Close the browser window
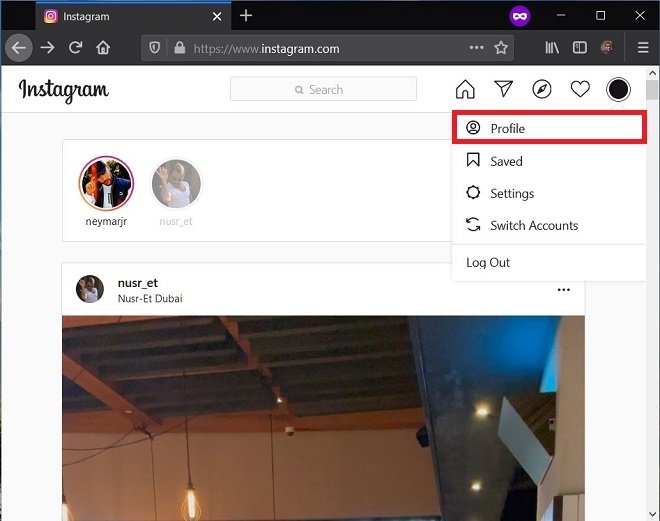The width and height of the screenshot is (660, 521). 640,16
